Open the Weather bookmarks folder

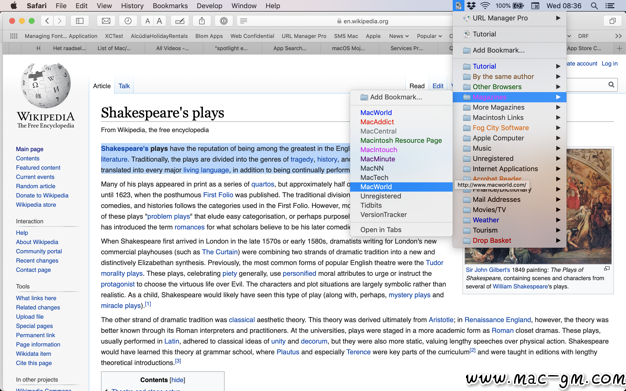[509, 220]
